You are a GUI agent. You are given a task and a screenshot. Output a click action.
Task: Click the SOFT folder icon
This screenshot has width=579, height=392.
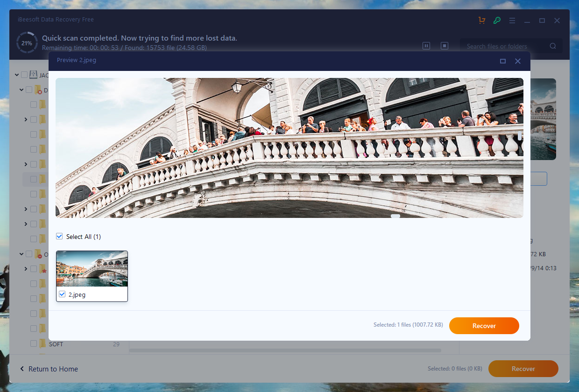pos(42,344)
